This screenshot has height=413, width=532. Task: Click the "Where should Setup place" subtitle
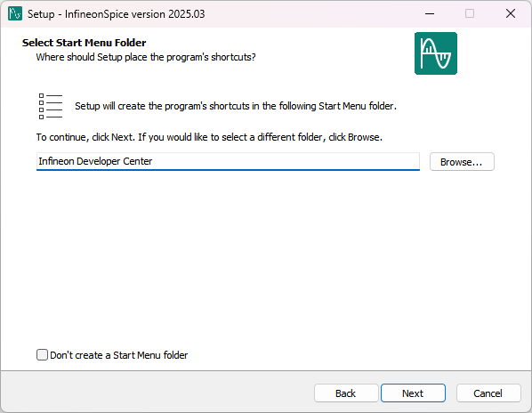click(x=146, y=57)
